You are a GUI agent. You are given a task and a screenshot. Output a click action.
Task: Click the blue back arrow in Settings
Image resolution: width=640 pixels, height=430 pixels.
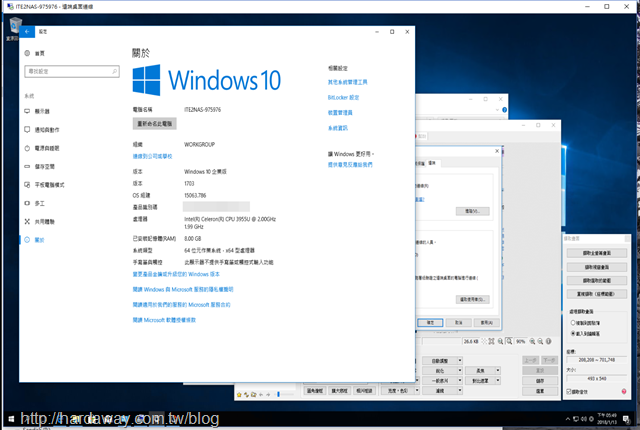(x=27, y=31)
